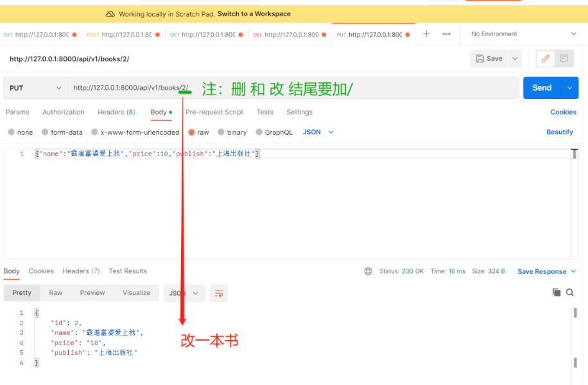Screen dimensions: 588x385
Task: Open the comments icon beside the pencil
Action: pos(564,58)
